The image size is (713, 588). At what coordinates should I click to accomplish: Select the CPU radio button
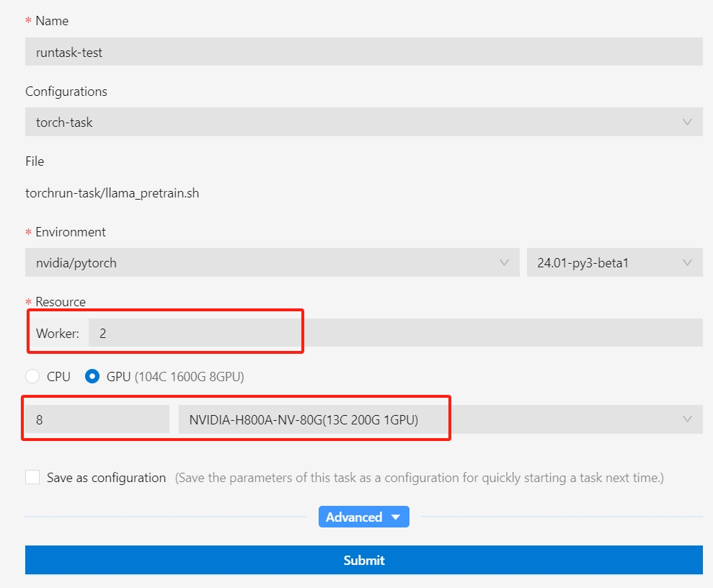coord(32,376)
